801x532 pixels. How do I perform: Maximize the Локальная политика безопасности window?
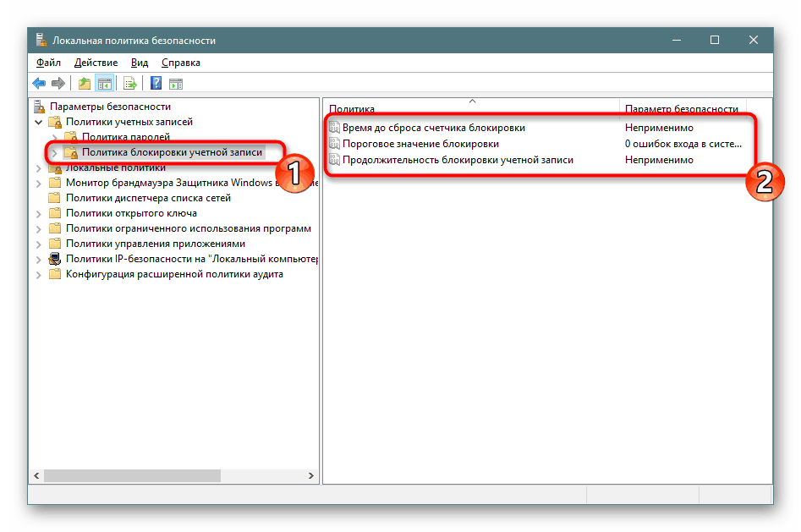point(715,40)
